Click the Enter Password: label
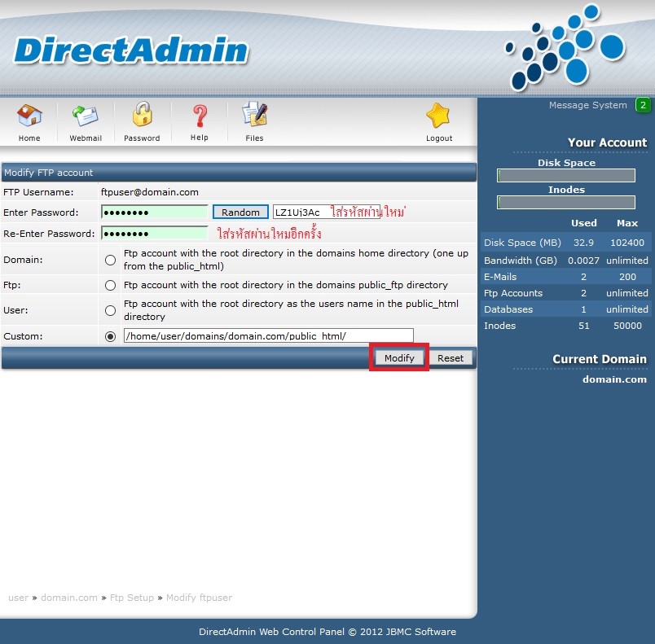 41,212
